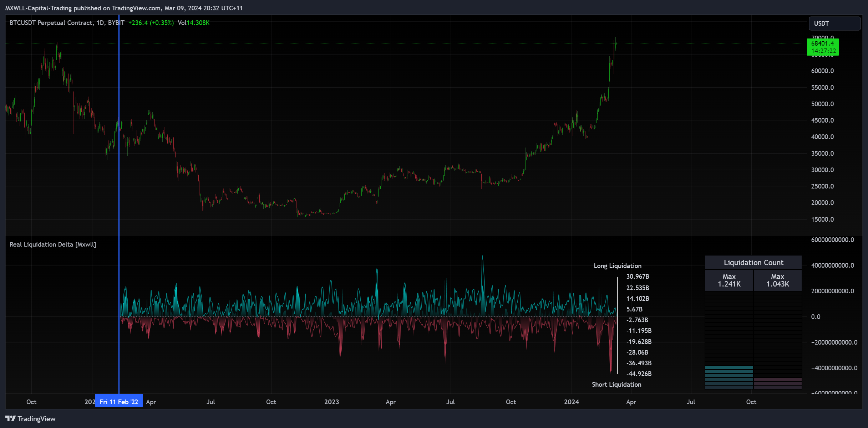The image size is (868, 428).
Task: Click the teal long-liquidation count bars
Action: (729, 377)
